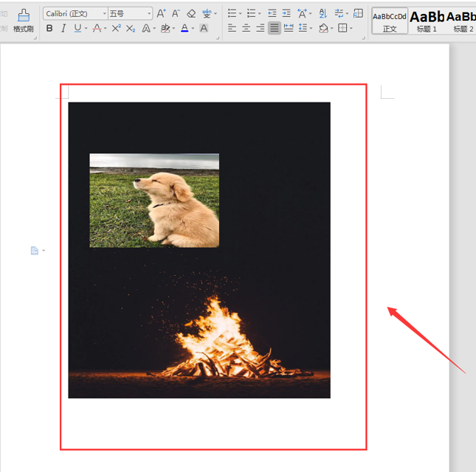Open the numbered list style arrow
The height and width of the screenshot is (472, 476).
pos(259,14)
